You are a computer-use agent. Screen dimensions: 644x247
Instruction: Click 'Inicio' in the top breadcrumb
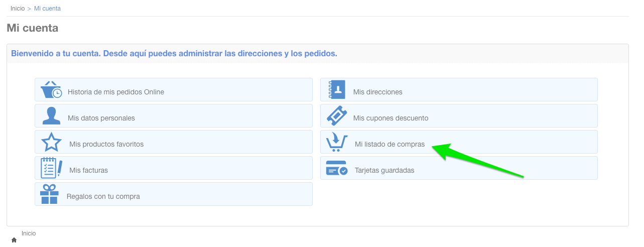(18, 9)
